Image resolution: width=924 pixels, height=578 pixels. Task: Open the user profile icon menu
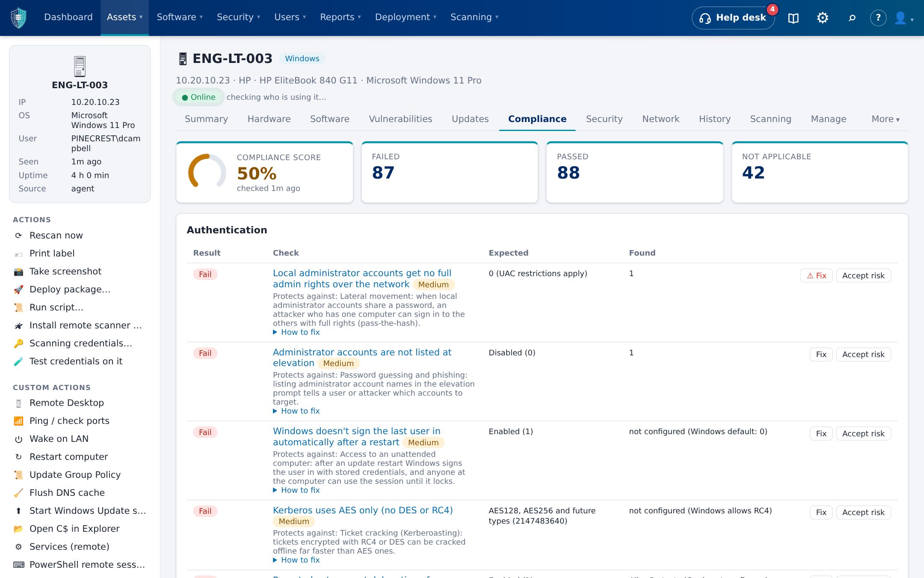[904, 18]
